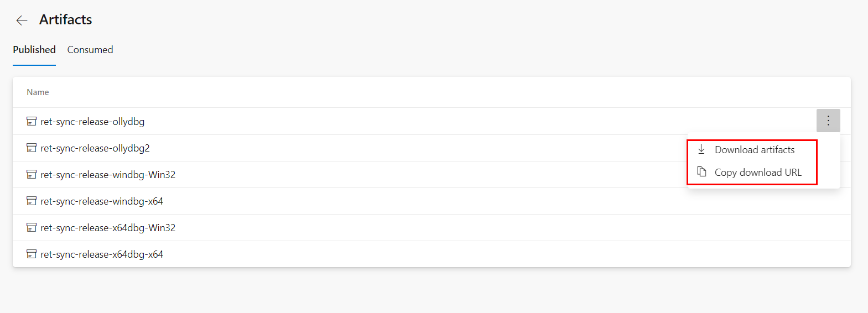Click the ret-sync-release-windbg-Win32 artifact icon
Viewport: 868px width, 313px height.
tap(32, 174)
